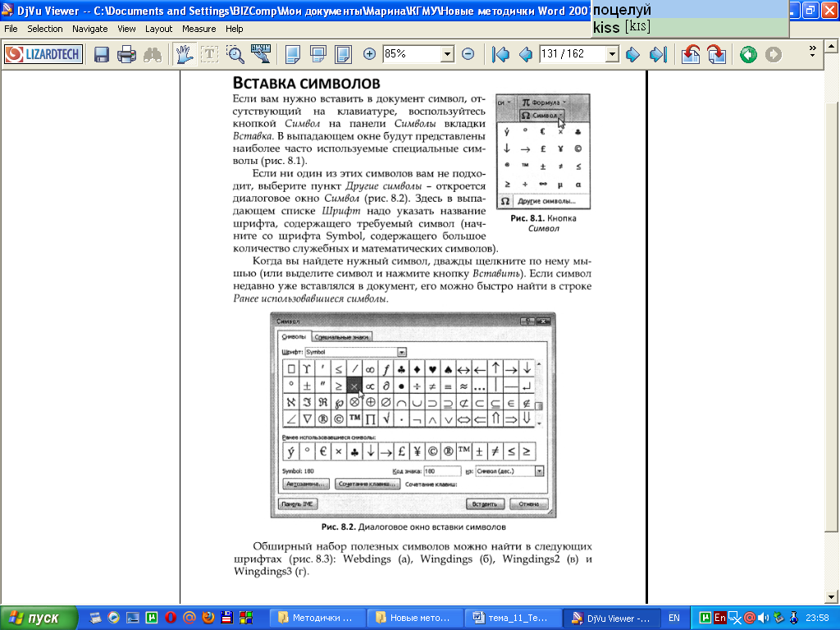Activate the marquee zoom magnifier tool

pyautogui.click(x=235, y=54)
